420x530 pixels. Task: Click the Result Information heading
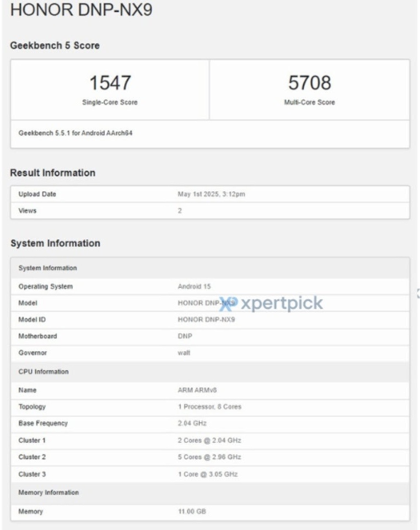coord(53,173)
